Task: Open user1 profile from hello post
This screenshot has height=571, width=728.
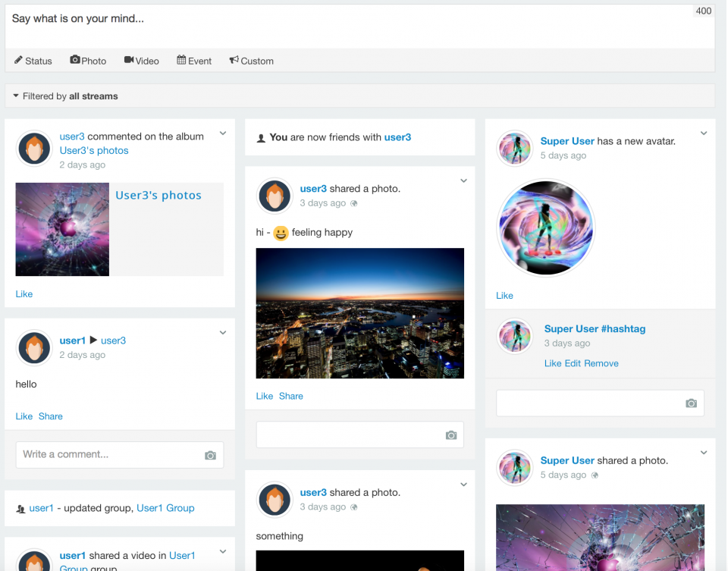Action: pyautogui.click(x=73, y=340)
